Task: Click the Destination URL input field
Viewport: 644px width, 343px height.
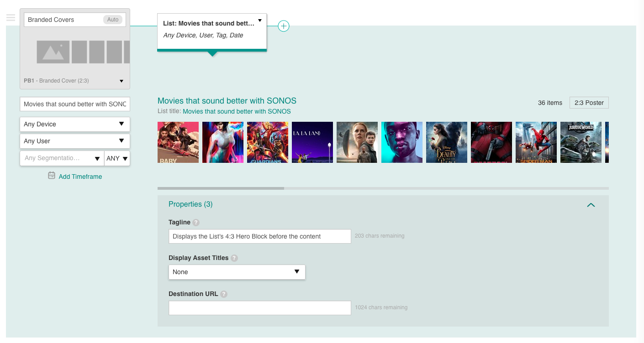Action: (x=260, y=308)
